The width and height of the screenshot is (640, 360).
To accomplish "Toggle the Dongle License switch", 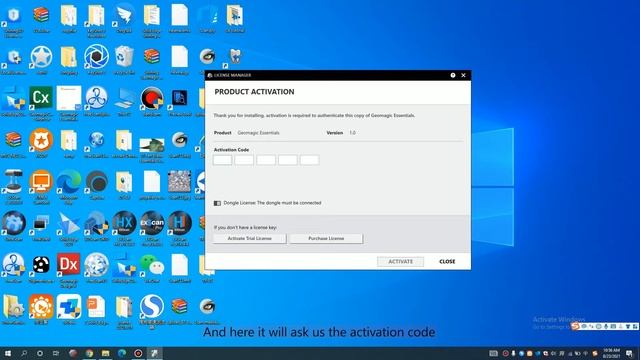I will click(x=217, y=203).
